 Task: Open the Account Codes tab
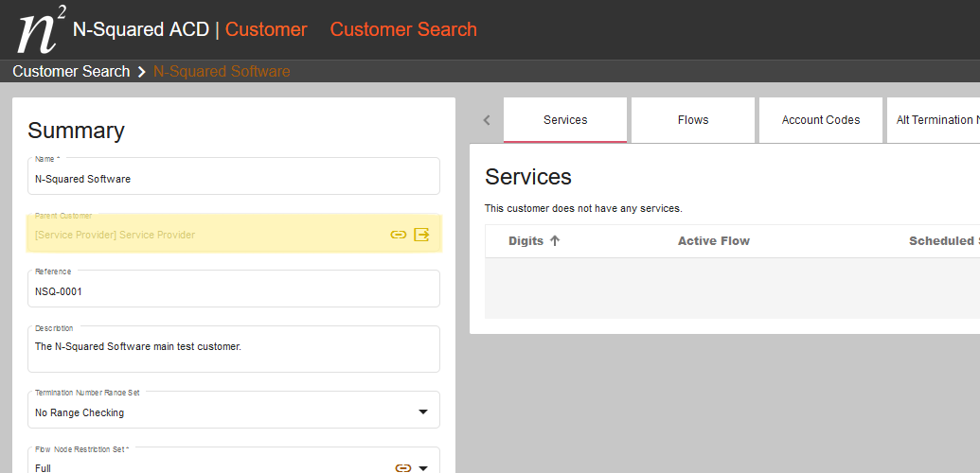click(x=821, y=120)
